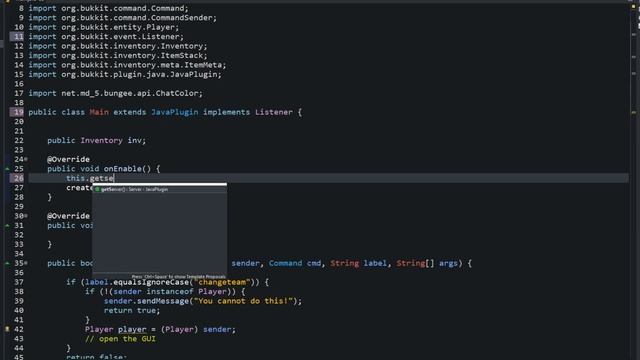Click the override marker on line 31
This screenshot has height=360, width=640.
(x=7, y=225)
